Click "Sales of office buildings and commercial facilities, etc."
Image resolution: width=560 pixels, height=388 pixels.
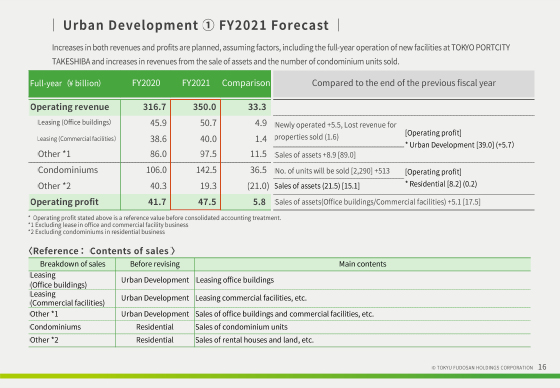pyautogui.click(x=285, y=314)
